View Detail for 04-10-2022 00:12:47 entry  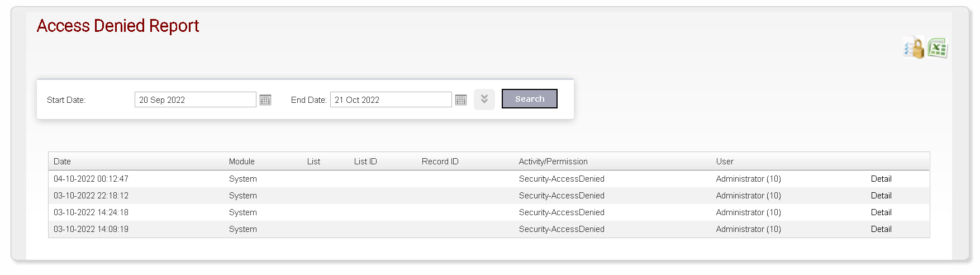(x=881, y=179)
